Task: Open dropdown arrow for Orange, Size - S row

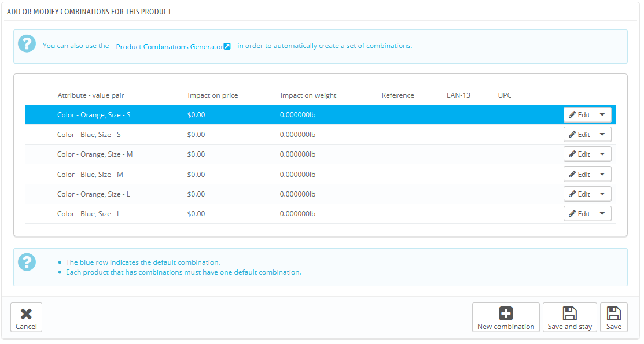Action: click(603, 115)
